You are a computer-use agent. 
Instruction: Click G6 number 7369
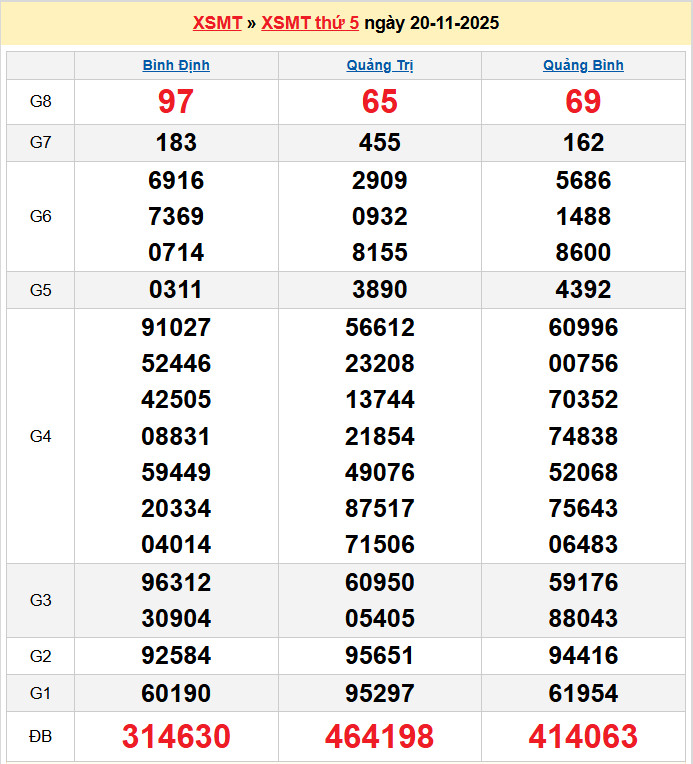176,216
